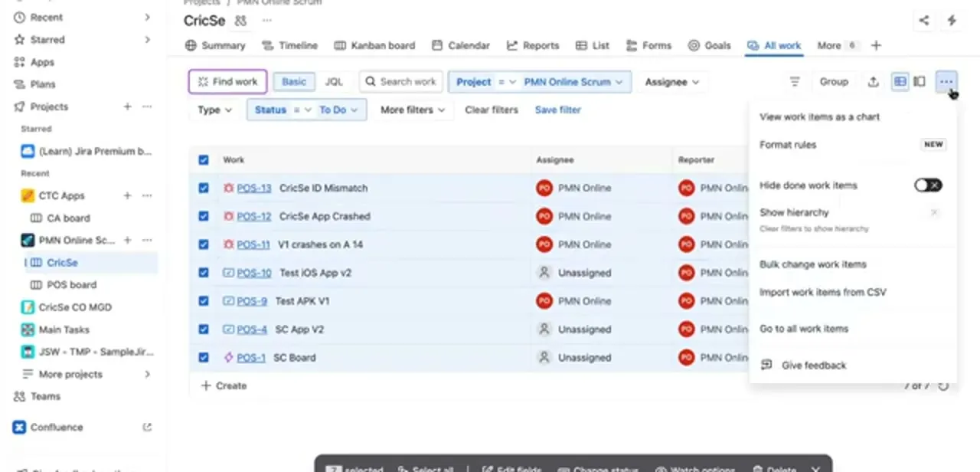This screenshot has height=472, width=980.
Task: Uncheck the POS-13 row checkbox
Action: (204, 188)
